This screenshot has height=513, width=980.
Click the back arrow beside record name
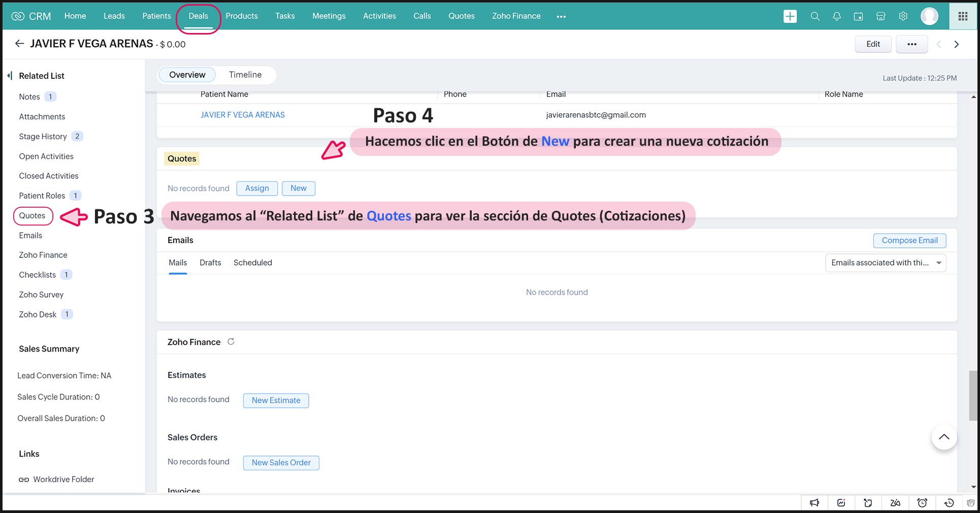[x=19, y=44]
